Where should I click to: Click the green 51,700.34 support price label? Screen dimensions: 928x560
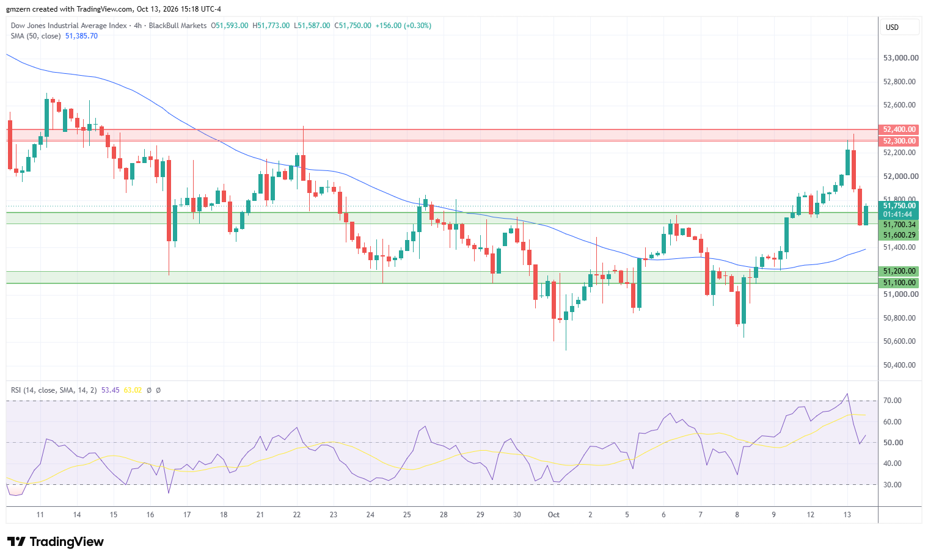pyautogui.click(x=899, y=225)
